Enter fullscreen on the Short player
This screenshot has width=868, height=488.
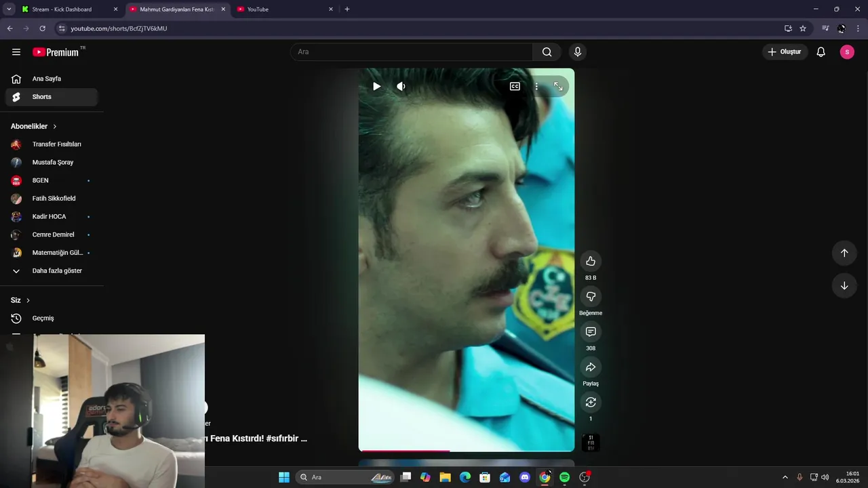click(558, 86)
